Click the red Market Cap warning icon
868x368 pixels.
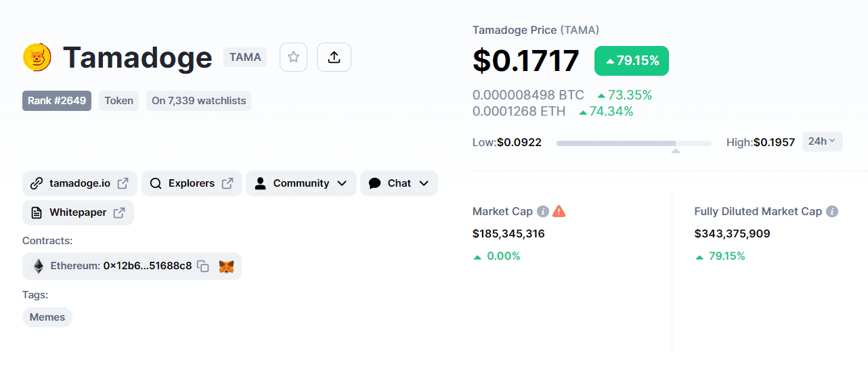click(x=559, y=211)
